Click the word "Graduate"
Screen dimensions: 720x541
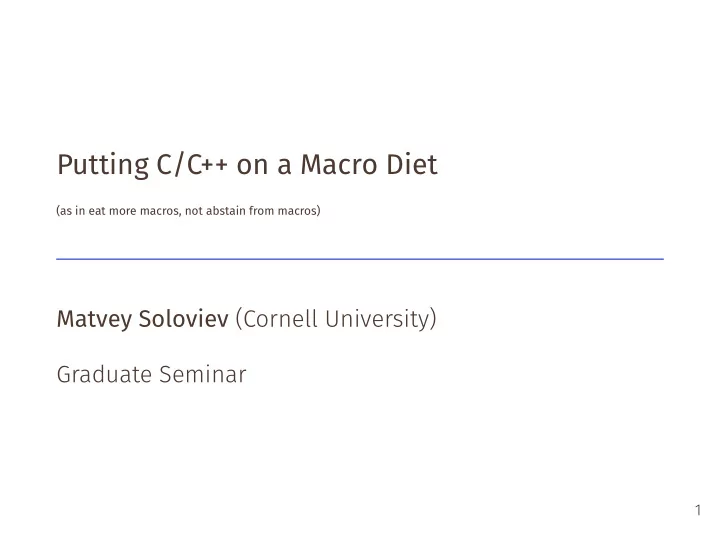[x=104, y=374]
